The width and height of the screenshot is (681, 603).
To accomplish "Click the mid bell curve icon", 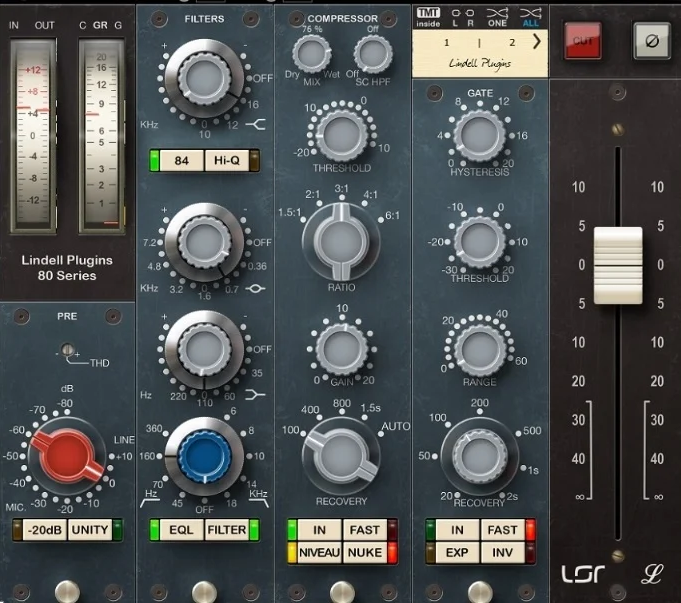I will click(255, 288).
